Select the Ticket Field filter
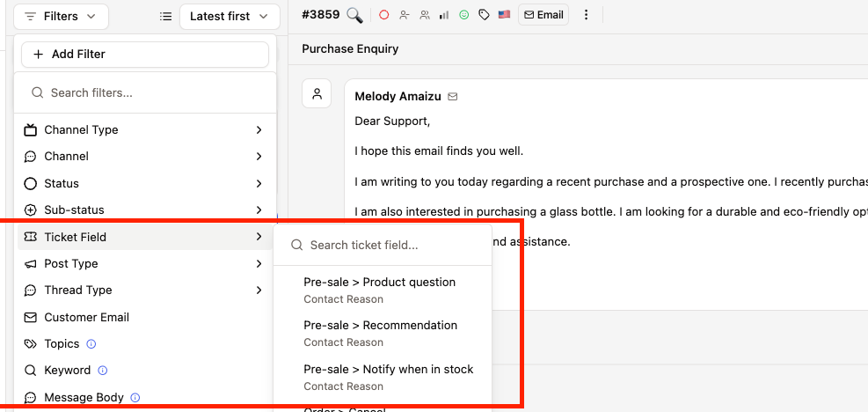Viewport: 868px width, 412px height. (145, 237)
